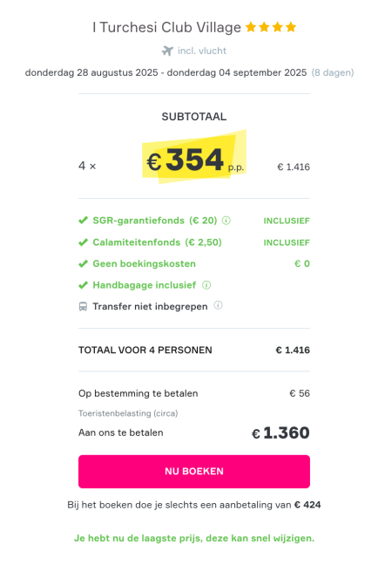Click the checkmark next to Geen boekingskosten
The height and width of the screenshot is (565, 392).
(83, 264)
